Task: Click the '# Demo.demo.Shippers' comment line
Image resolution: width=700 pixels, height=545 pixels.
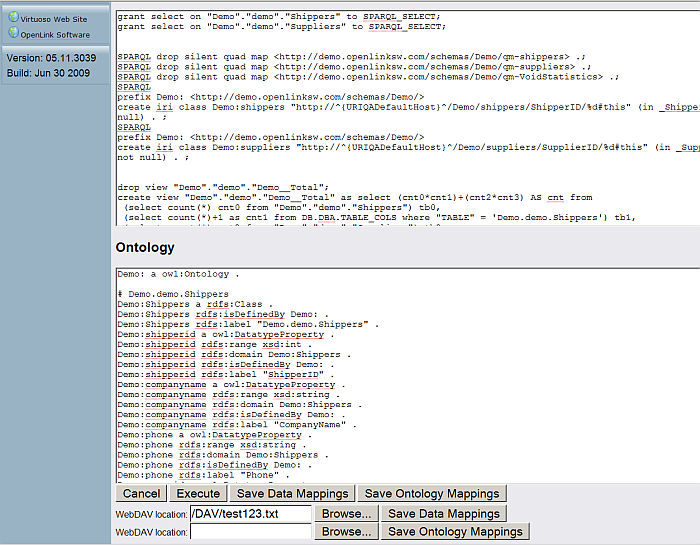Action: click(x=173, y=294)
